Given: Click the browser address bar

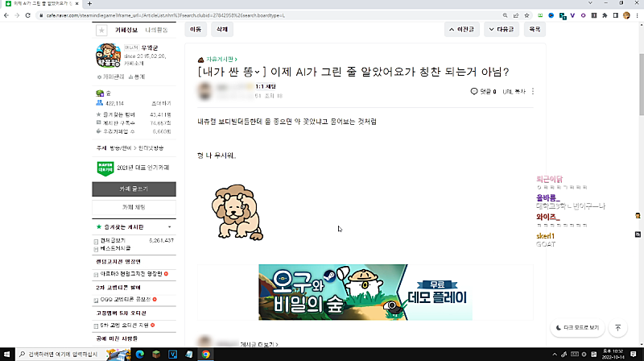Looking at the screenshot, I should coord(267,15).
